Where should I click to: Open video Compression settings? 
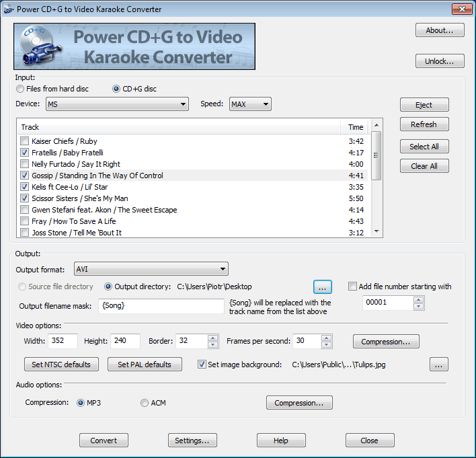pos(386,342)
